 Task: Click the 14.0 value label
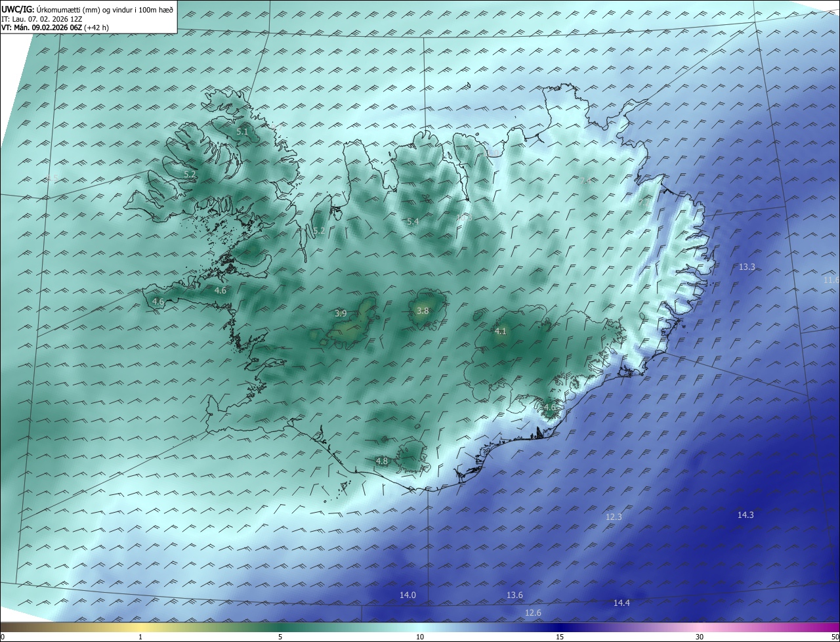408,595
